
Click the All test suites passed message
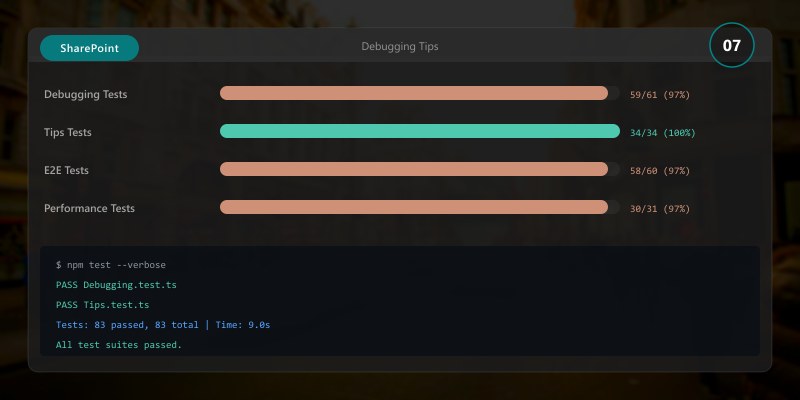[x=119, y=345]
